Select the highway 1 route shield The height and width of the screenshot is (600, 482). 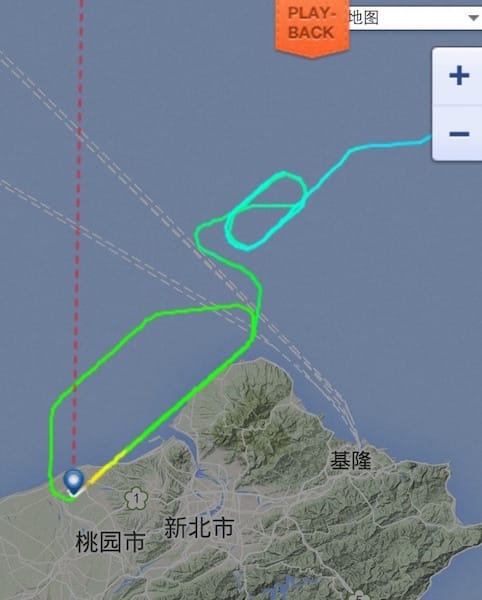[x=136, y=499]
